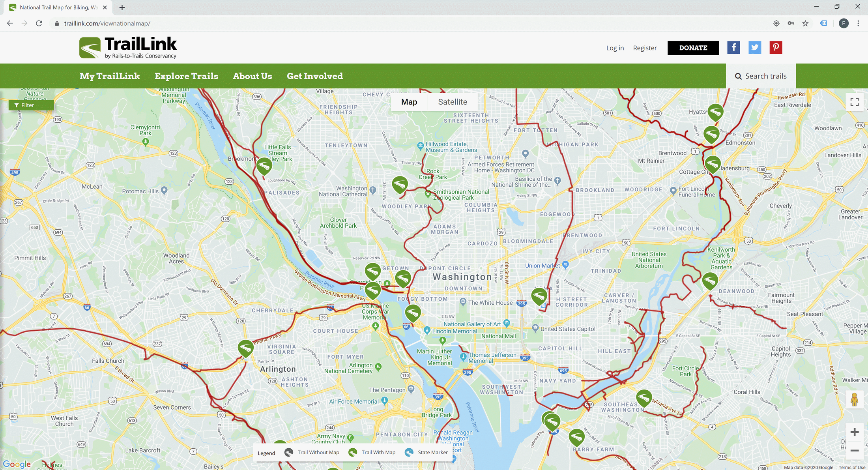The width and height of the screenshot is (868, 470).
Task: Click trail marker near Little Falls Stream Valley Park
Action: pyautogui.click(x=264, y=166)
